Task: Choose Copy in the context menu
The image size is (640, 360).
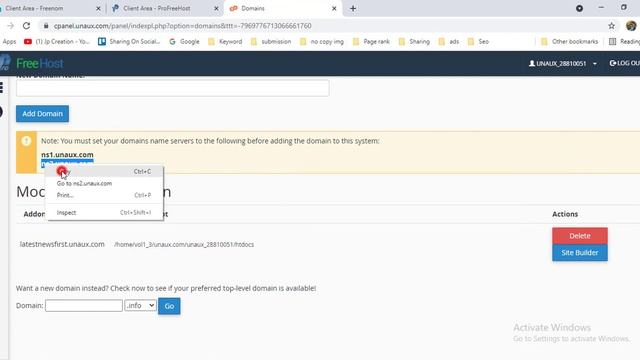Action: pos(104,172)
